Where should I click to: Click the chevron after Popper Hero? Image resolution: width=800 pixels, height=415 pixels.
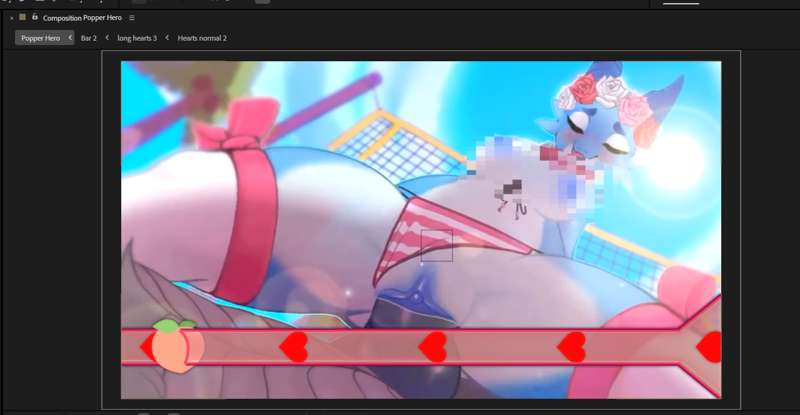69,38
